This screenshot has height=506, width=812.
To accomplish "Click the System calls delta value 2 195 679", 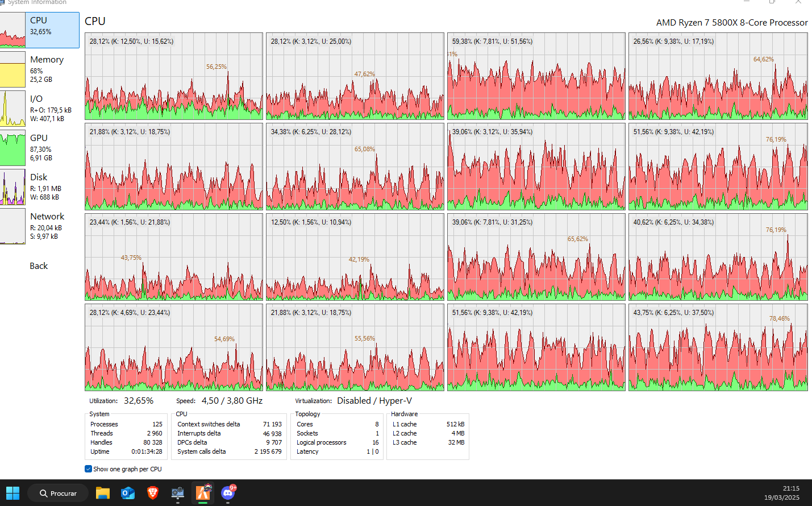I will [x=268, y=451].
